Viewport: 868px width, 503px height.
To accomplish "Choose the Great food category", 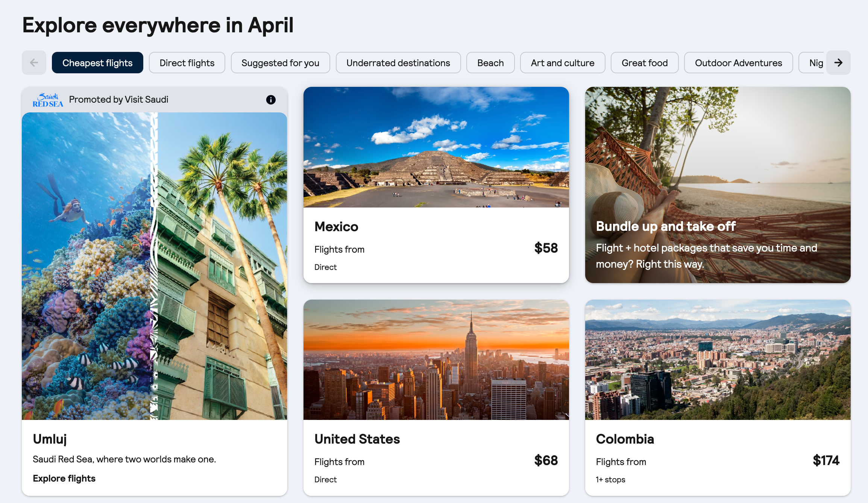I will [644, 62].
